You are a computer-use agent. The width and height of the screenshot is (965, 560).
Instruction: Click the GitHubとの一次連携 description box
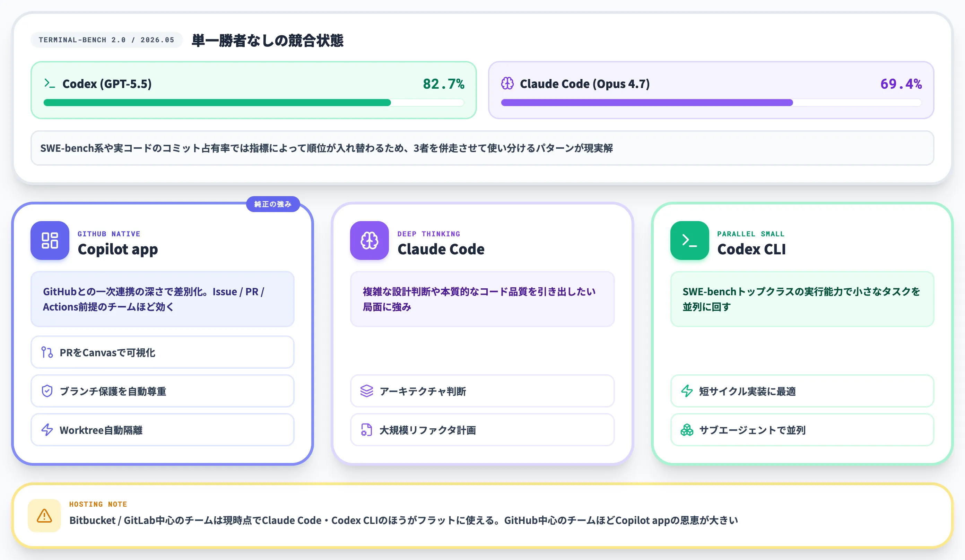tap(162, 299)
